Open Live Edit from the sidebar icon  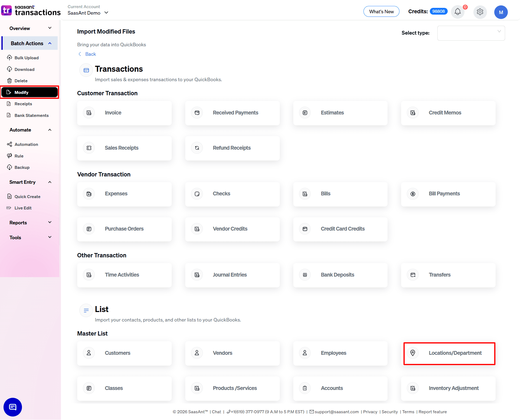click(x=9, y=208)
